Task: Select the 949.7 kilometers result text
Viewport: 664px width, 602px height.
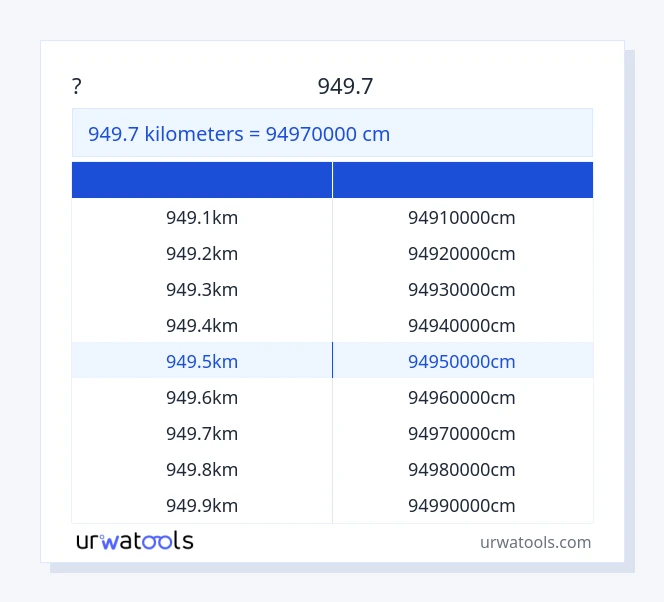Action: click(x=239, y=133)
